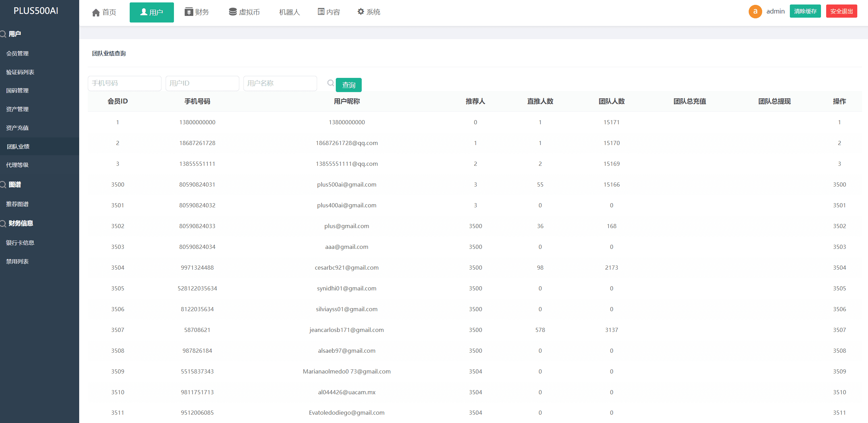Click the content list icon
Image resolution: width=868 pixels, height=423 pixels.
point(321,12)
